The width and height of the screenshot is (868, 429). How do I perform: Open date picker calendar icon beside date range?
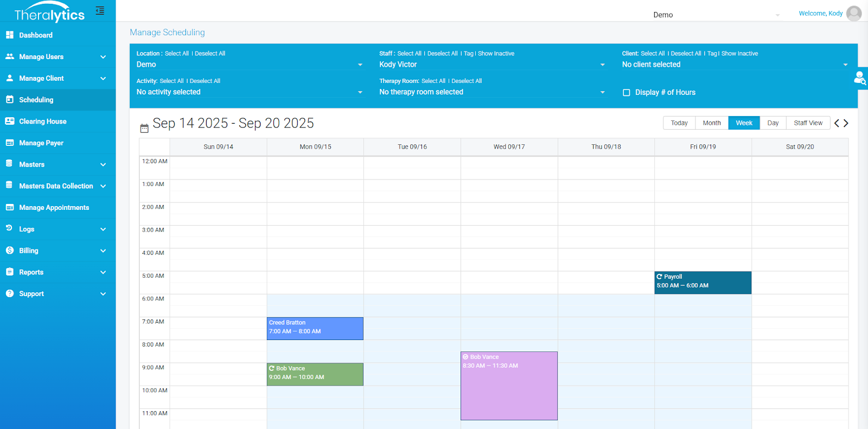(144, 128)
